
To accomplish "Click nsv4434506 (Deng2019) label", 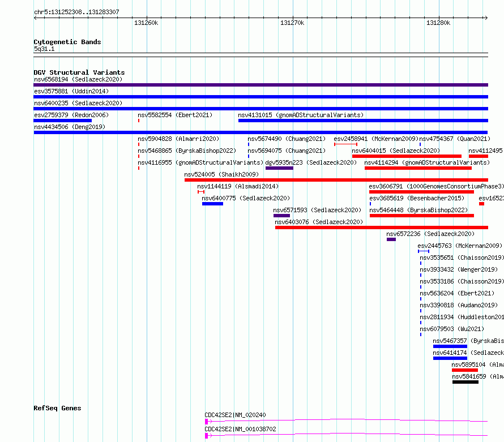I will (x=70, y=127).
